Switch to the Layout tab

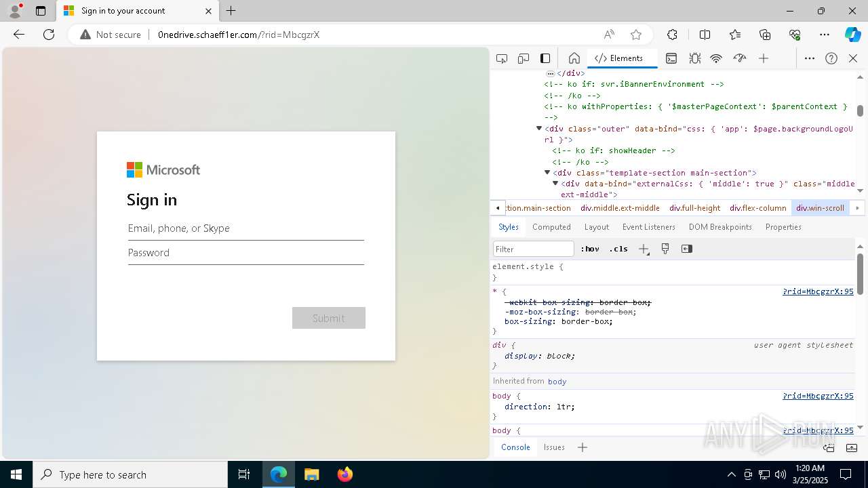click(x=597, y=227)
